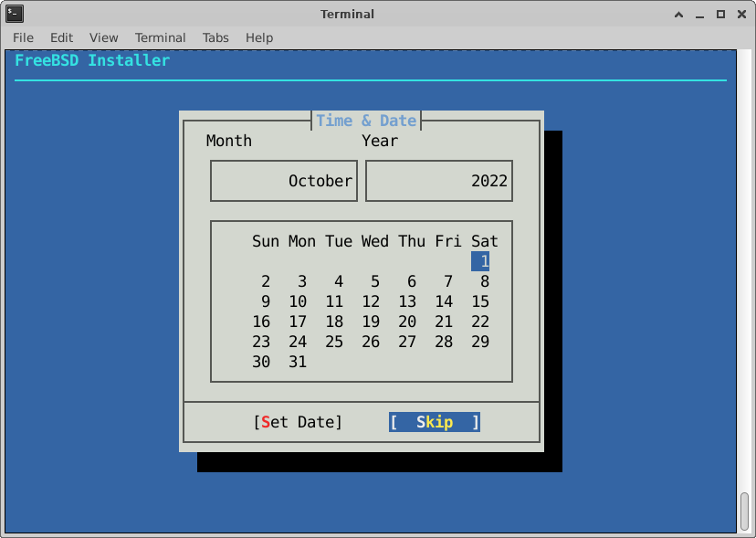Open the Edit menu
This screenshot has width=756, height=538.
click(61, 37)
